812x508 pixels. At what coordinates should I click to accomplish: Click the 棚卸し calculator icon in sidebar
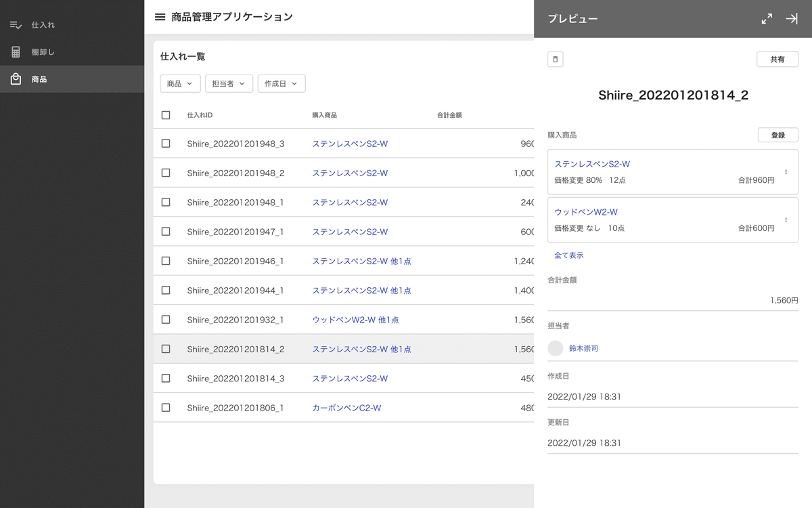tap(16, 52)
